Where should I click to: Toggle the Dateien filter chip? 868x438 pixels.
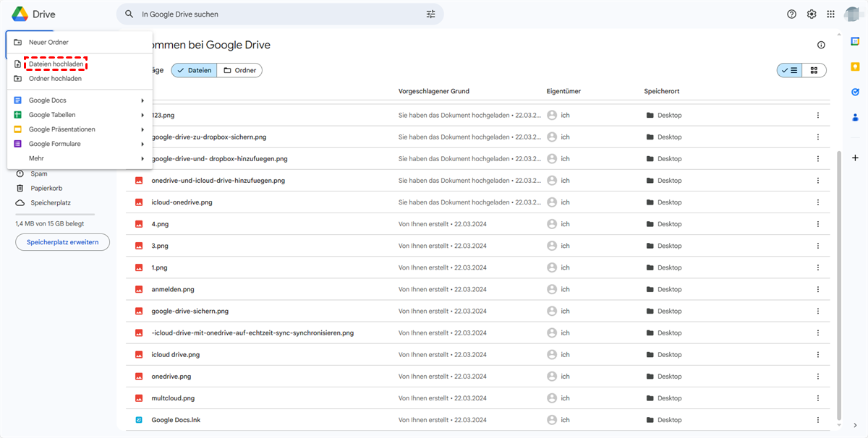pos(194,70)
